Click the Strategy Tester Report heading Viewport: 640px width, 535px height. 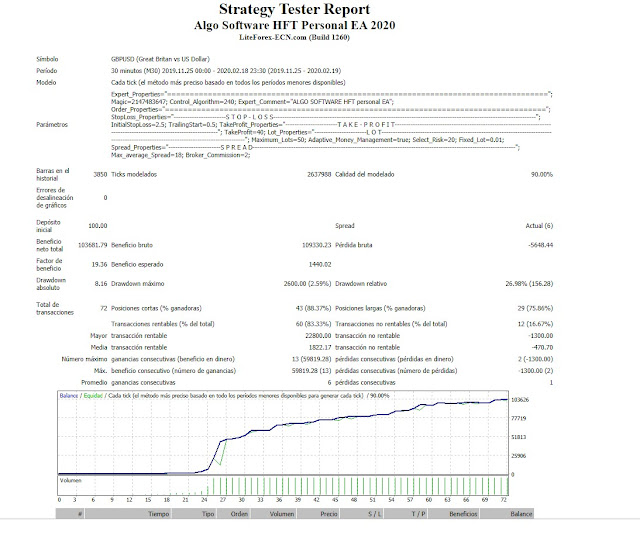tap(294, 9)
